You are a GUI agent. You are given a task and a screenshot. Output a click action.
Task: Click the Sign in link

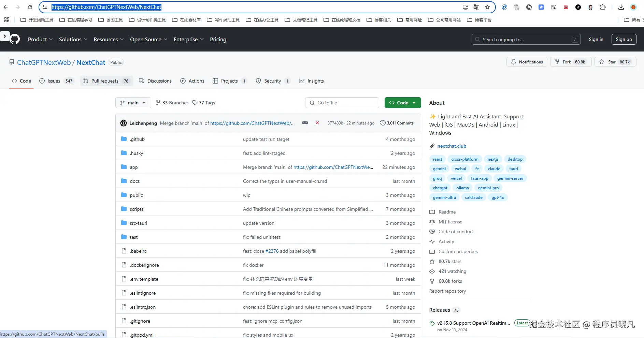pos(596,39)
